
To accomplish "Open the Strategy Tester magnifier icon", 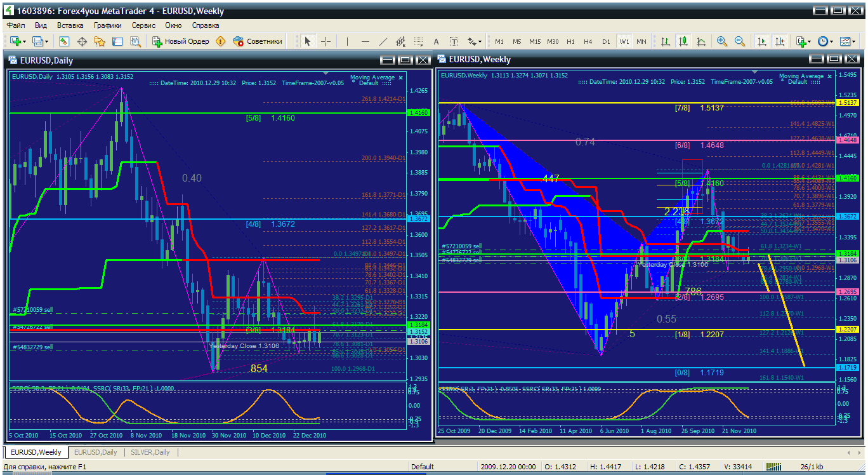I will click(x=135, y=41).
